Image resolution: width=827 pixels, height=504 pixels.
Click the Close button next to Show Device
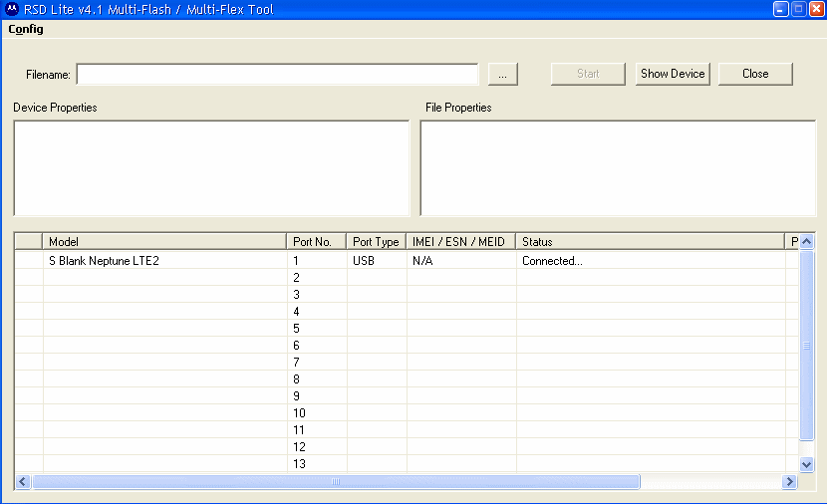(755, 74)
